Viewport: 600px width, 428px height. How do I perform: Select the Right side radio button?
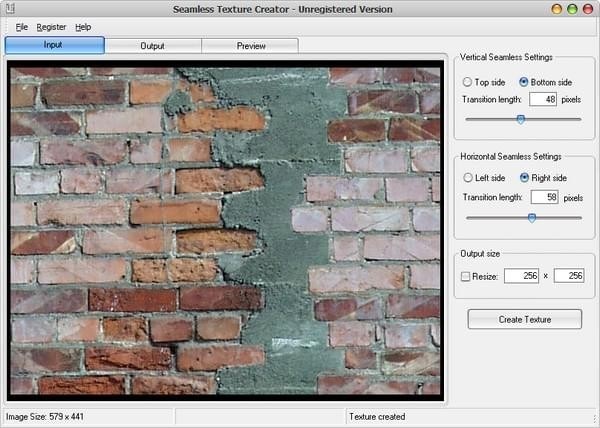pyautogui.click(x=524, y=178)
